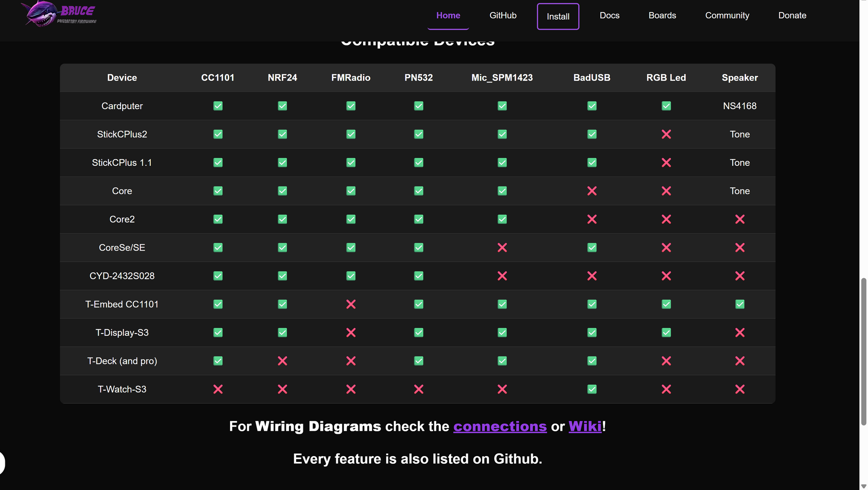Viewport: 868px width, 490px height.
Task: Click Core2 Speaker red cross icon
Action: pos(740,219)
